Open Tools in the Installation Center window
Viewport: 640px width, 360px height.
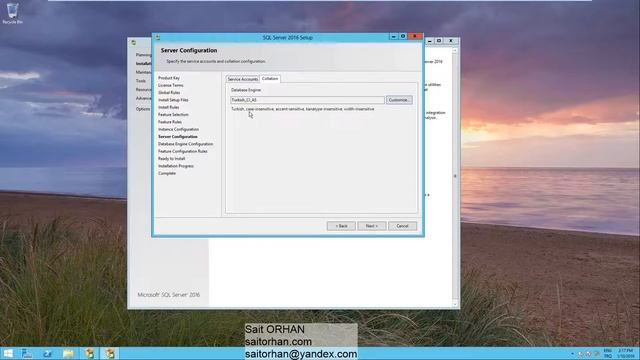pos(141,81)
